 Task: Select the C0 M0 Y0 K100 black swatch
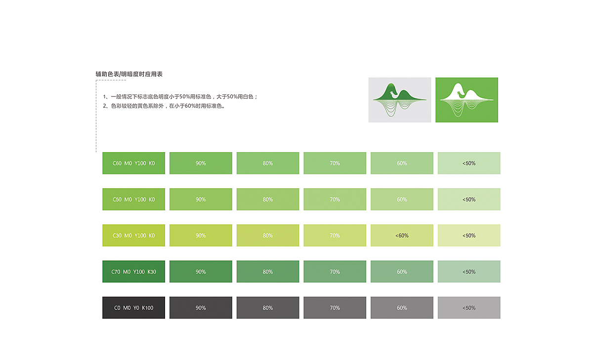tap(133, 308)
